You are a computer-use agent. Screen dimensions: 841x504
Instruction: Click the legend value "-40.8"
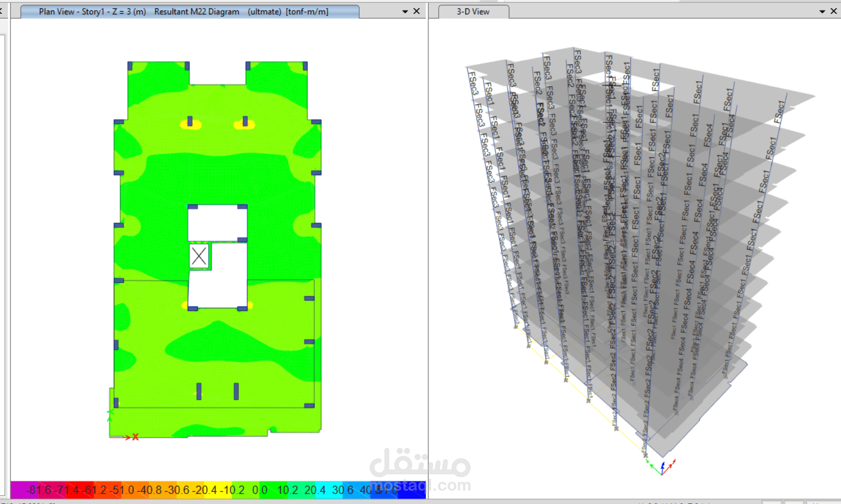click(149, 490)
